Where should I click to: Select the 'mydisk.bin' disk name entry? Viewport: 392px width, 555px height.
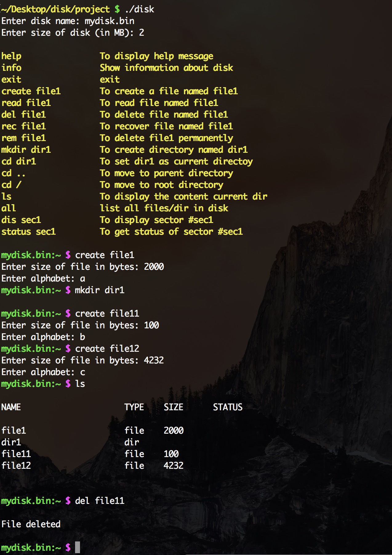tap(110, 21)
